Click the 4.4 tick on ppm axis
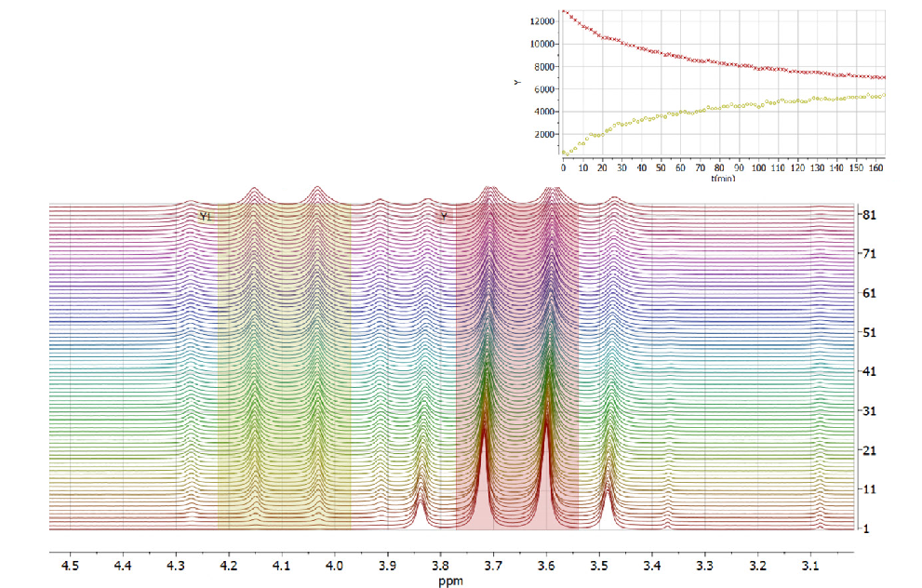Image resolution: width=922 pixels, height=588 pixels. tap(122, 566)
